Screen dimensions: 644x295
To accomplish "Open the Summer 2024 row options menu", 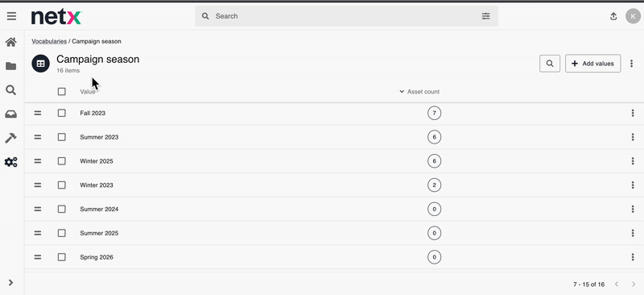I will pyautogui.click(x=633, y=209).
